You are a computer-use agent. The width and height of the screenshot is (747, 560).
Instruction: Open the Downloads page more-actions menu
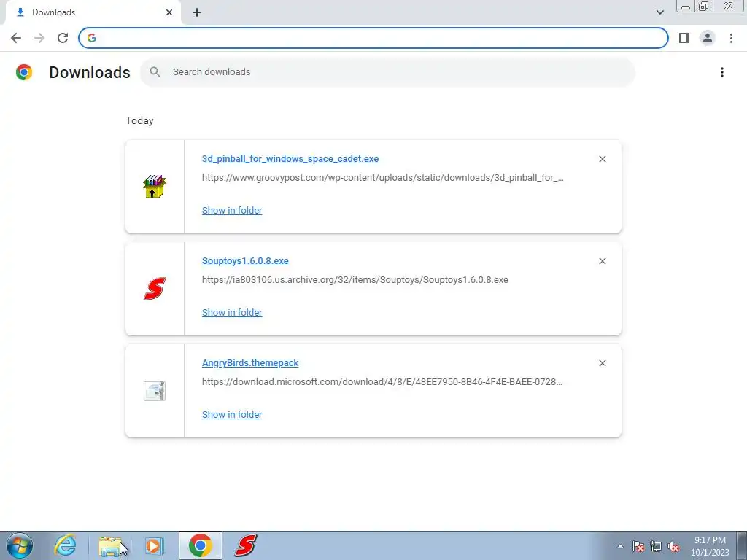click(x=721, y=72)
